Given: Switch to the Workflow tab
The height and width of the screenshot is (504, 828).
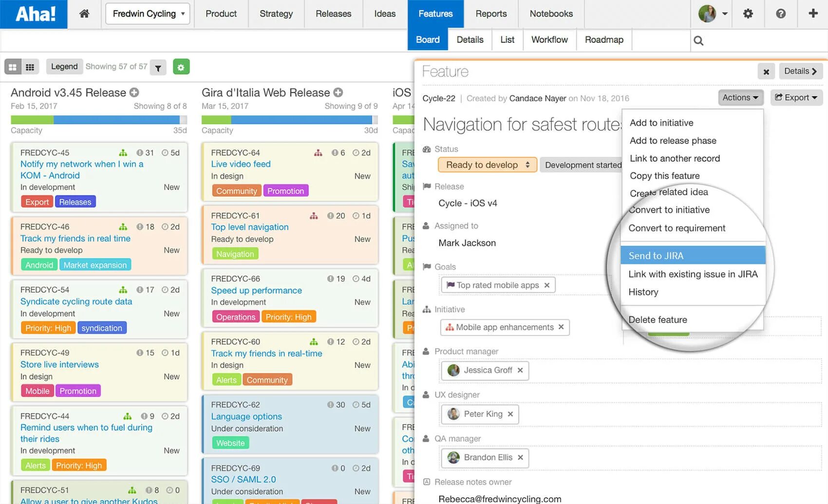Looking at the screenshot, I should coord(549,39).
